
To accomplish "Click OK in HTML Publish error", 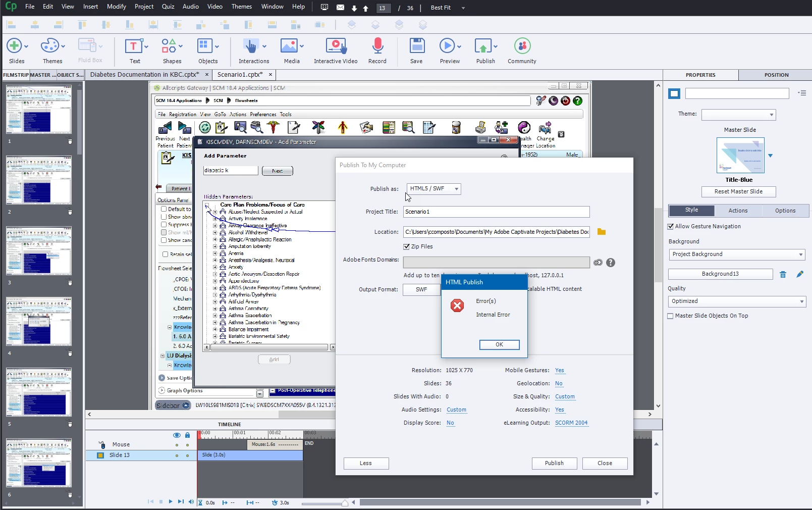I will (x=499, y=344).
